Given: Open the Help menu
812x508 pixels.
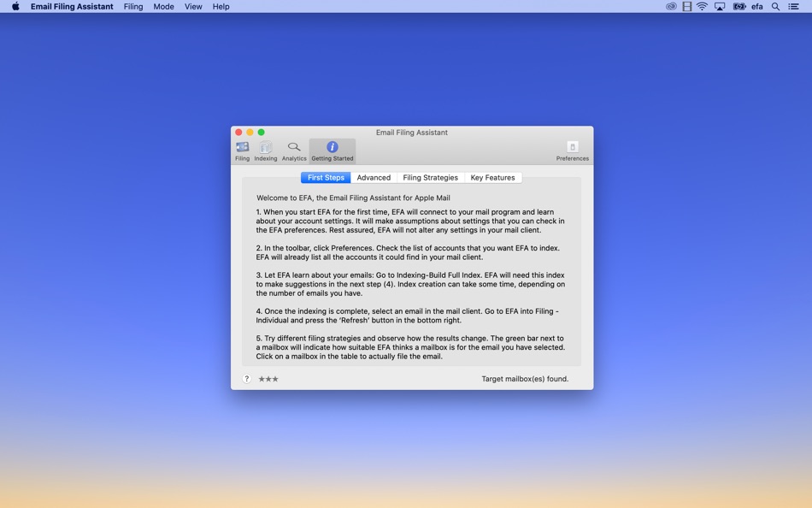Looking at the screenshot, I should (221, 6).
